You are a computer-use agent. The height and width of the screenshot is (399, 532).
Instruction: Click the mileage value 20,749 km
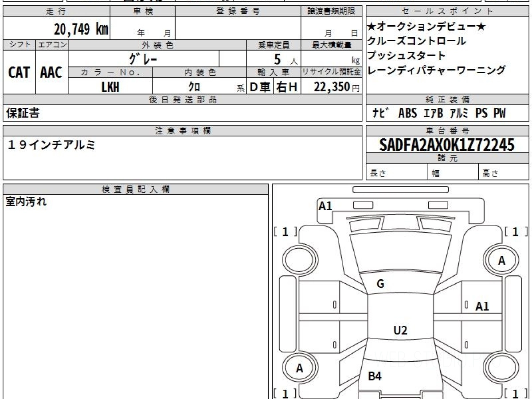point(81,29)
